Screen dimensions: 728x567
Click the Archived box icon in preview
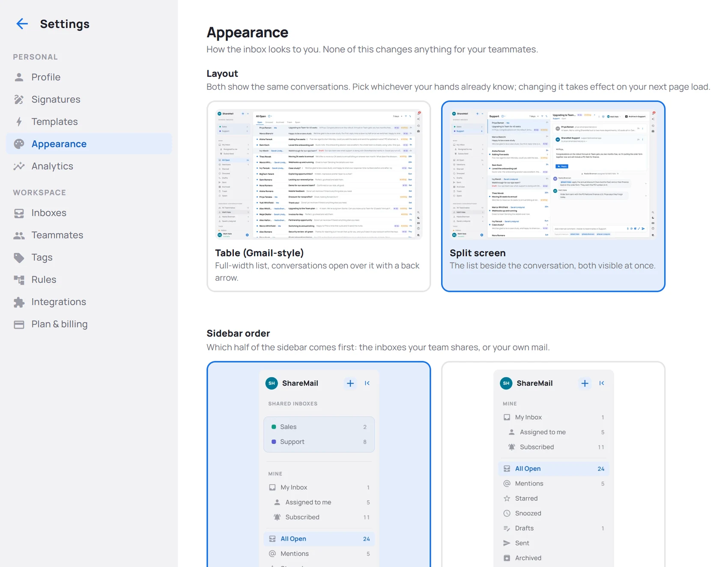[x=507, y=558]
